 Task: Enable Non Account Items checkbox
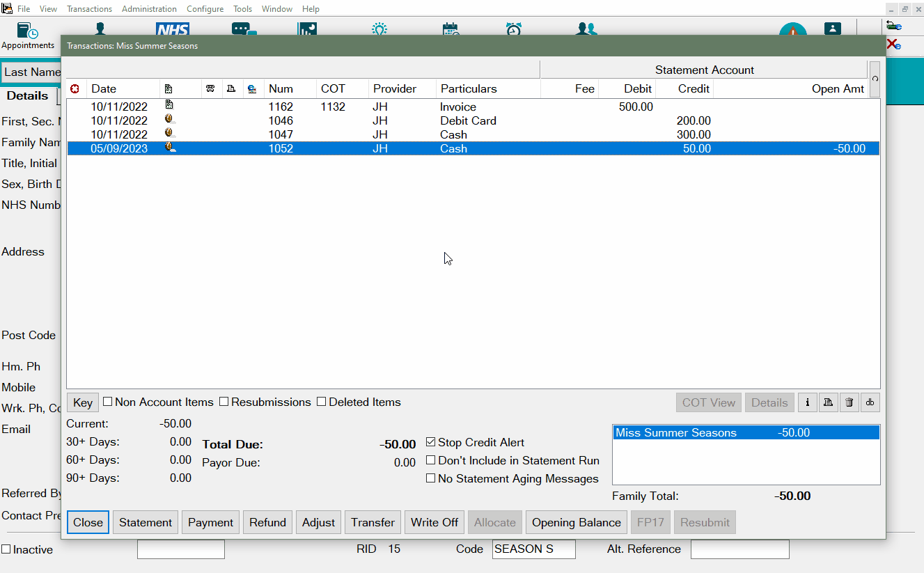point(107,402)
